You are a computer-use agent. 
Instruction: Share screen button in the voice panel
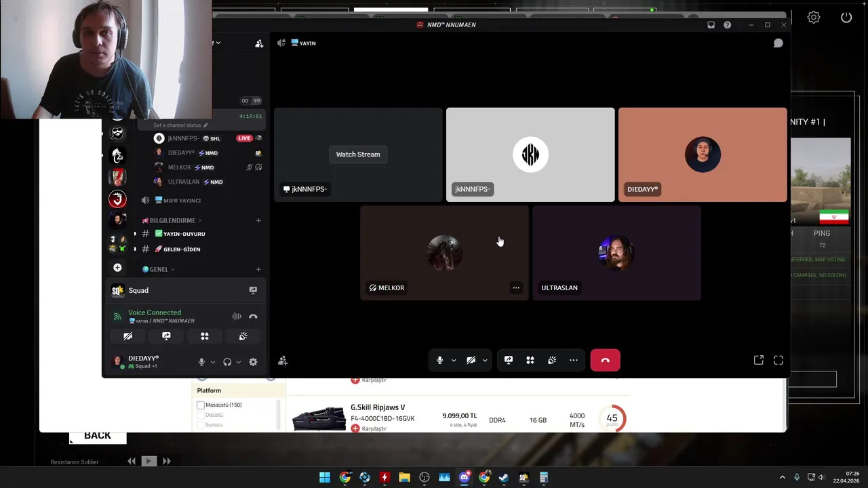click(166, 336)
